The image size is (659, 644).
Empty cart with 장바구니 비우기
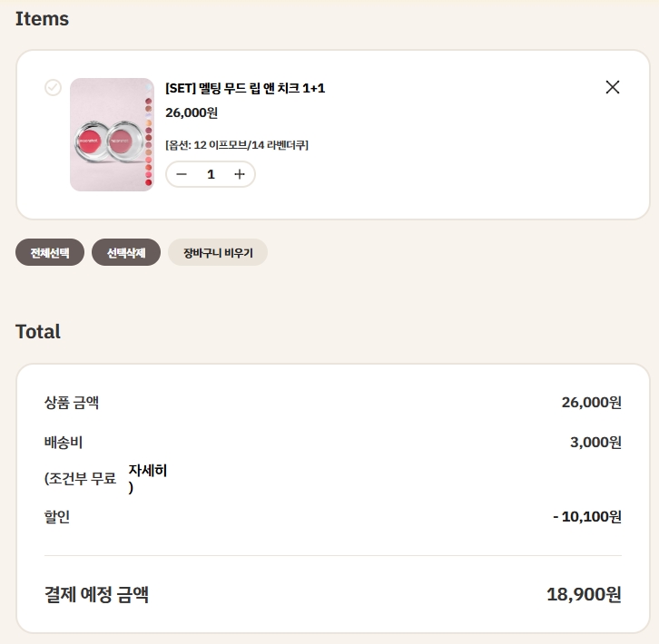[218, 252]
